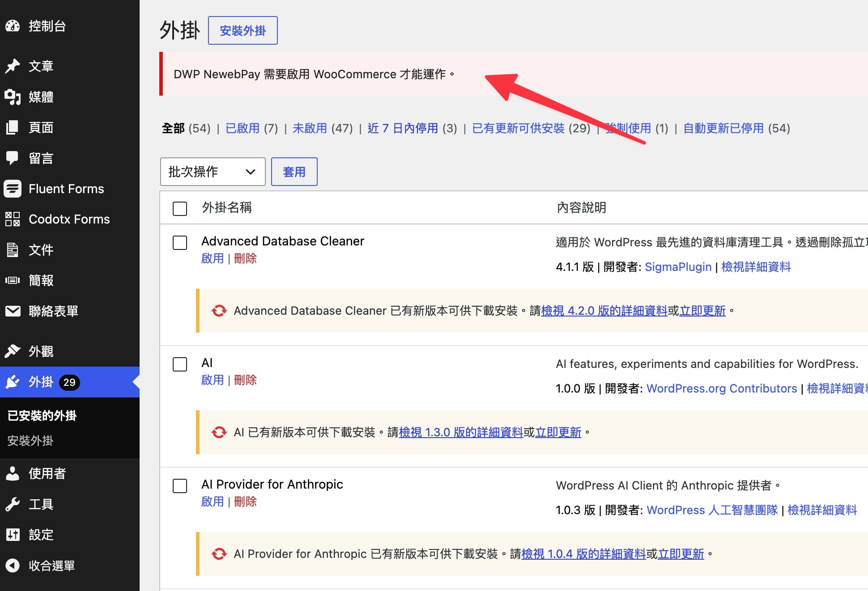Click the SigmaPlugin developer link

point(678,267)
